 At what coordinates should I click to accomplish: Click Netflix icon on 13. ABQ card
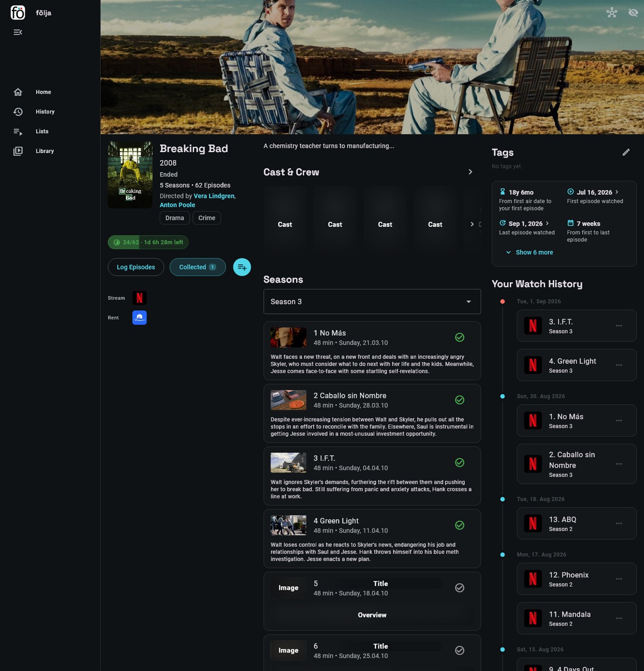pos(533,524)
